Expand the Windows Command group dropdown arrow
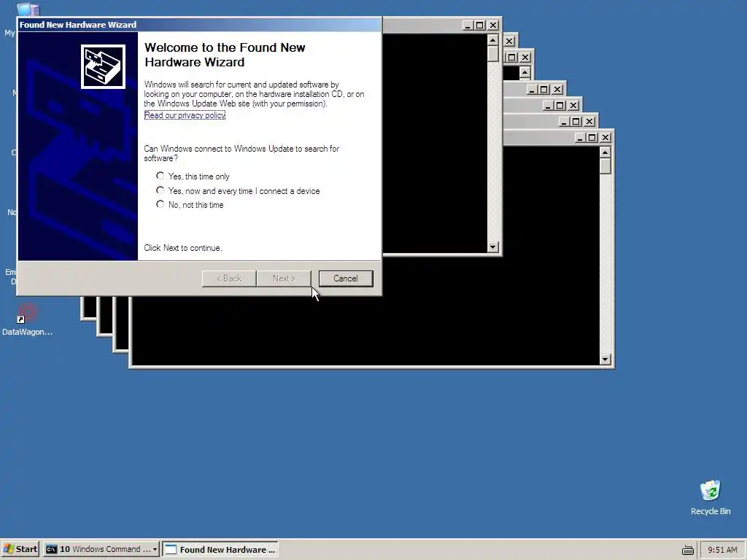This screenshot has height=560, width=747. point(155,550)
